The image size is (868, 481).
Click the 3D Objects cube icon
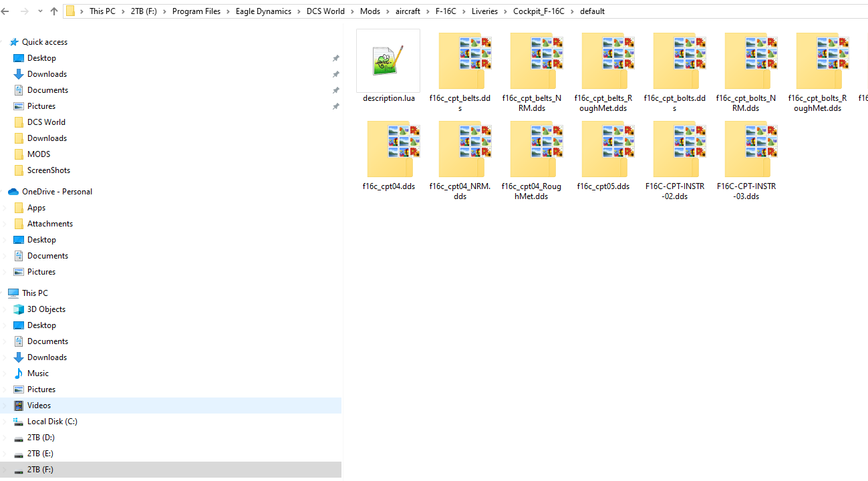[x=19, y=309]
